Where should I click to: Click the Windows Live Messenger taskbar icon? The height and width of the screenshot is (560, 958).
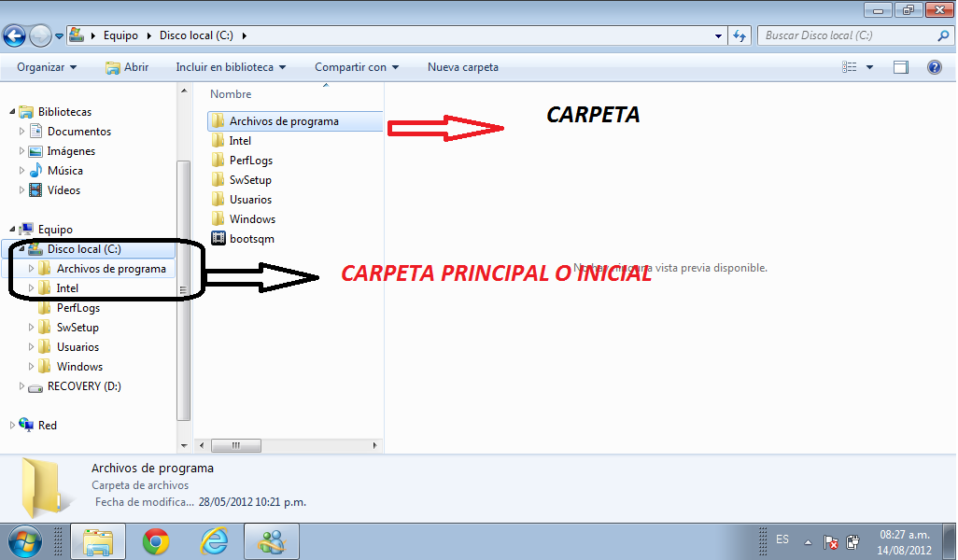(x=271, y=541)
